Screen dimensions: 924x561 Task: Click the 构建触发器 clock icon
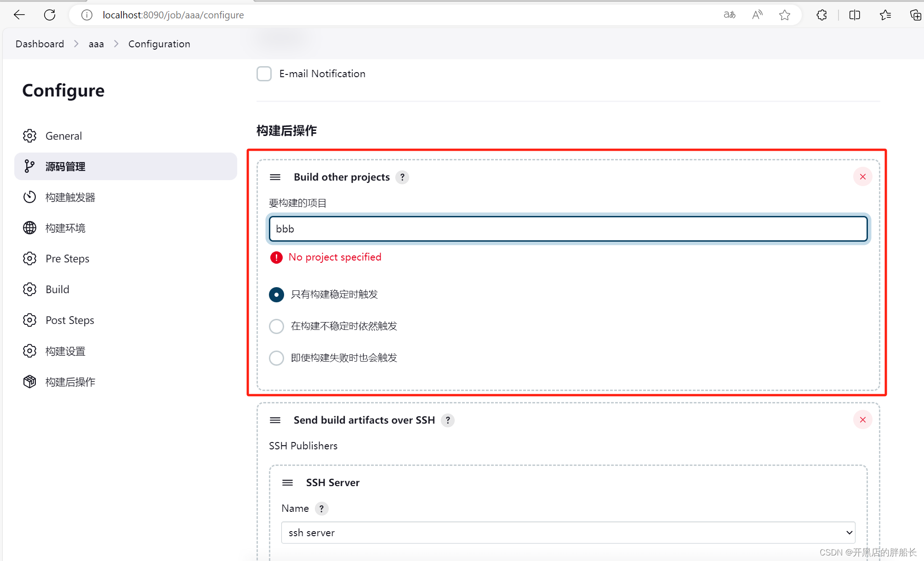click(x=30, y=197)
